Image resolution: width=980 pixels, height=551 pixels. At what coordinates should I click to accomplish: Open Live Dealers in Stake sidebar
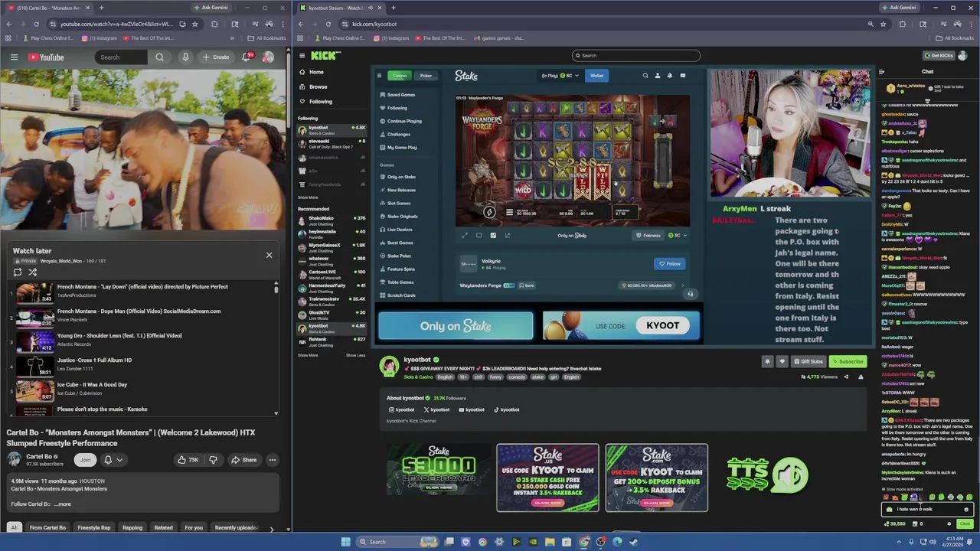point(399,230)
